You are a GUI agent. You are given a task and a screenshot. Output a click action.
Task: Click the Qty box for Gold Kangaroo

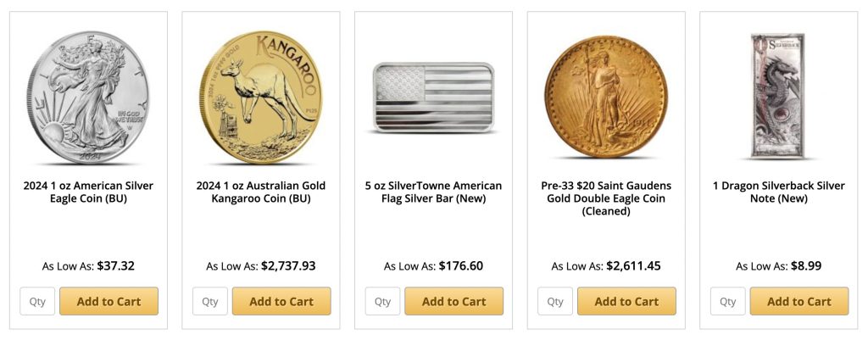(x=210, y=301)
